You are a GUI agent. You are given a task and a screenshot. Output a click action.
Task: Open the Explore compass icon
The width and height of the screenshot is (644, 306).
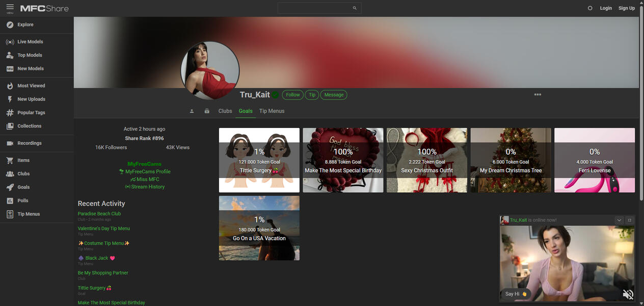click(x=10, y=24)
